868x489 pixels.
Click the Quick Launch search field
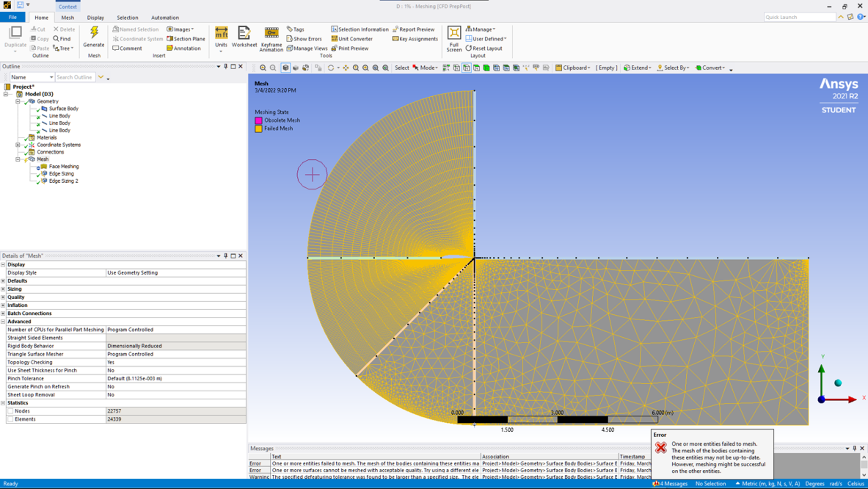799,17
